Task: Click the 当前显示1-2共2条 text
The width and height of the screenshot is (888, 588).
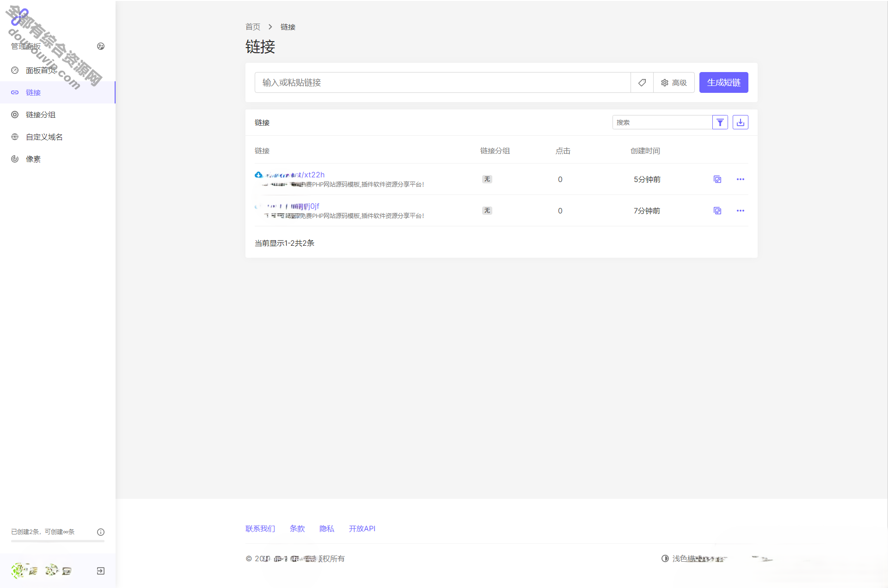Action: coord(284,243)
